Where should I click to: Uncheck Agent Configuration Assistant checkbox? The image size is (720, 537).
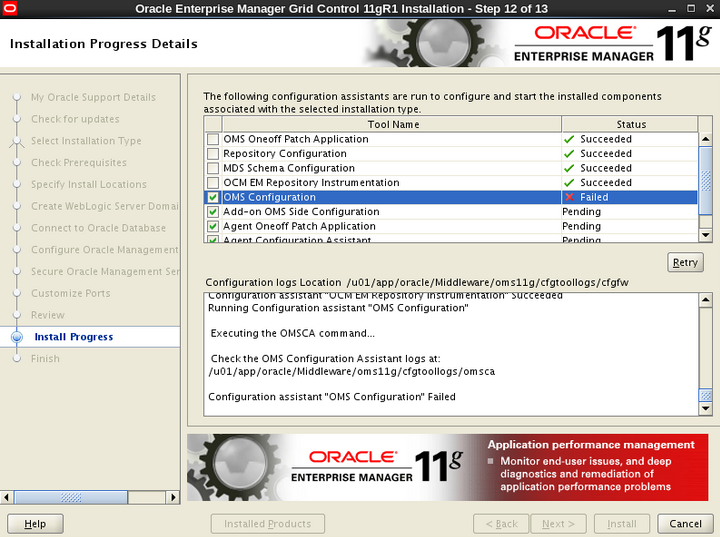(x=213, y=239)
